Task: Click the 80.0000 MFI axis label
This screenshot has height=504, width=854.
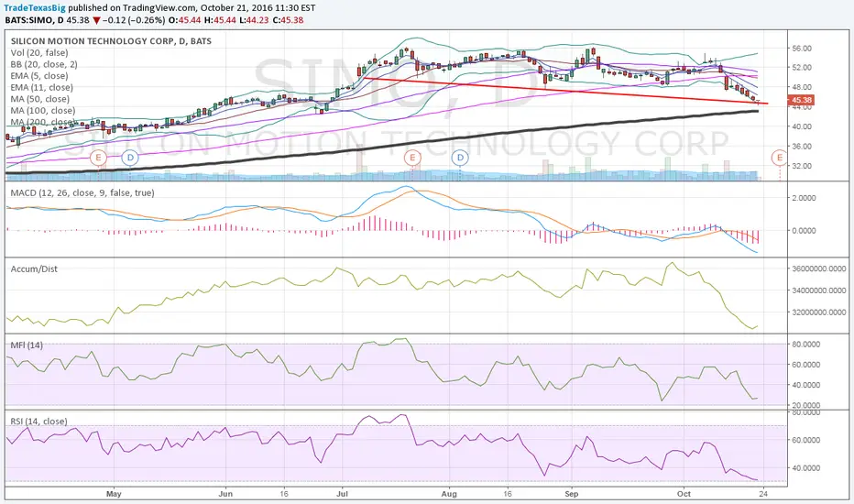Action: (806, 345)
